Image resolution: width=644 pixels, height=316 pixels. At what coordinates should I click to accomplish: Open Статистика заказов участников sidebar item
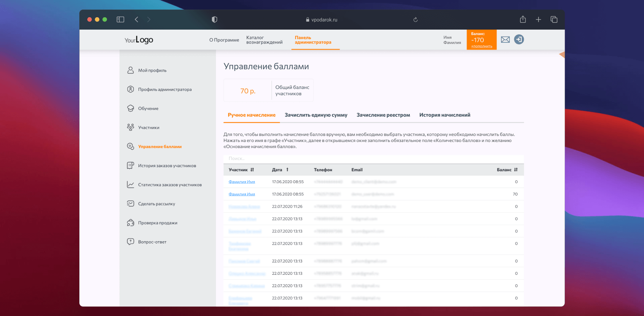[x=169, y=185]
